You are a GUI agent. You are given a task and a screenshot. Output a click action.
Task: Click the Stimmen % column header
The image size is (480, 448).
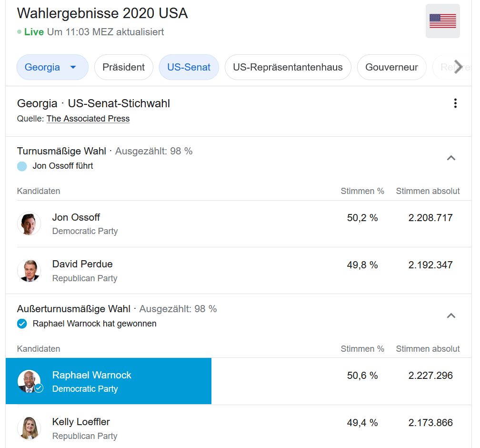(x=362, y=191)
